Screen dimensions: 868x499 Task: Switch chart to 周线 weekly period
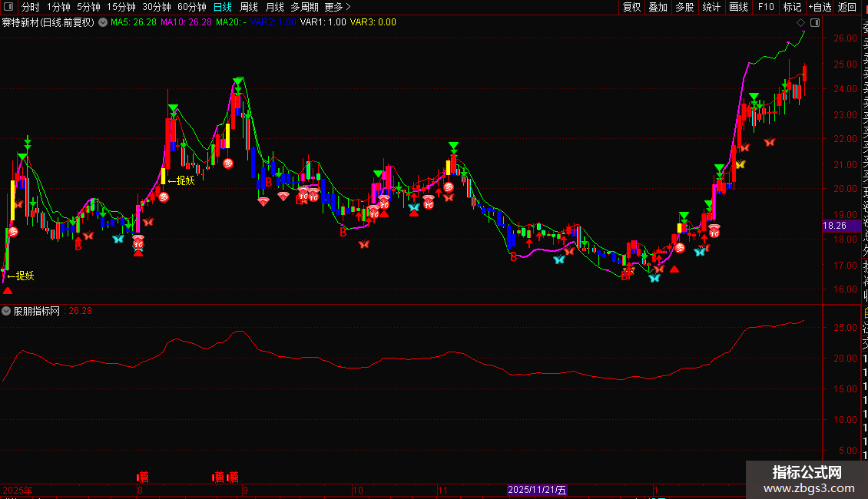point(249,7)
